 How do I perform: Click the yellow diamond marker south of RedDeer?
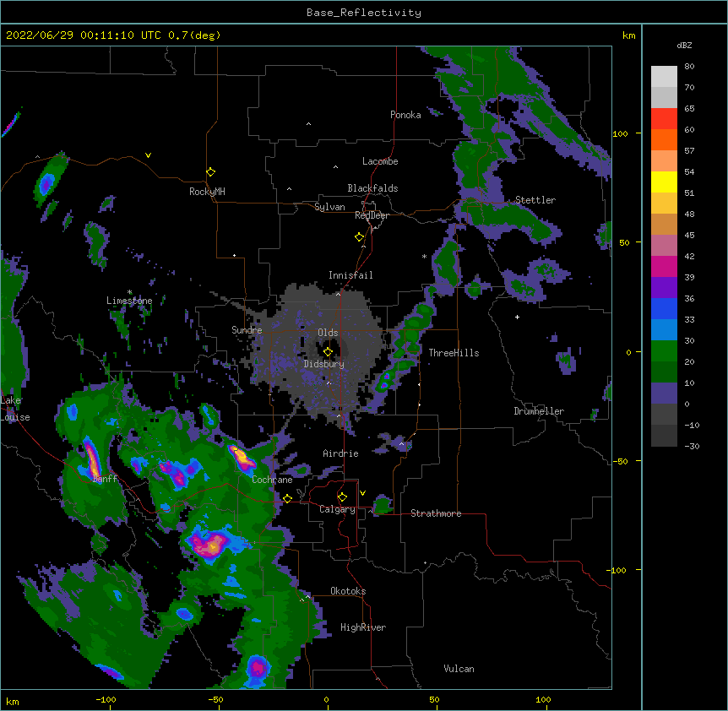coord(359,236)
